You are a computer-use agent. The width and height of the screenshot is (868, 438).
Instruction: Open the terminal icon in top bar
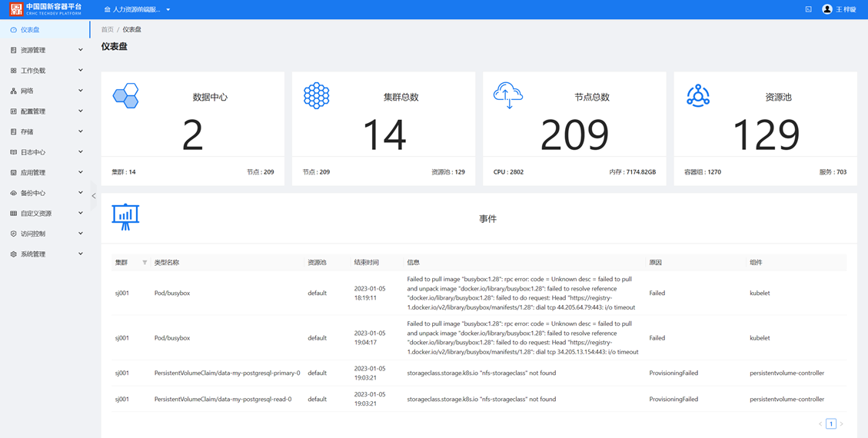point(808,9)
